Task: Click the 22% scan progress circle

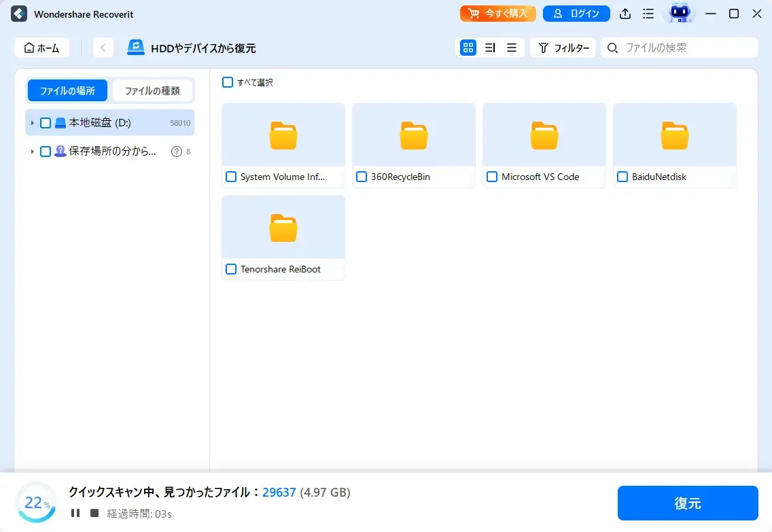Action: coord(37,503)
